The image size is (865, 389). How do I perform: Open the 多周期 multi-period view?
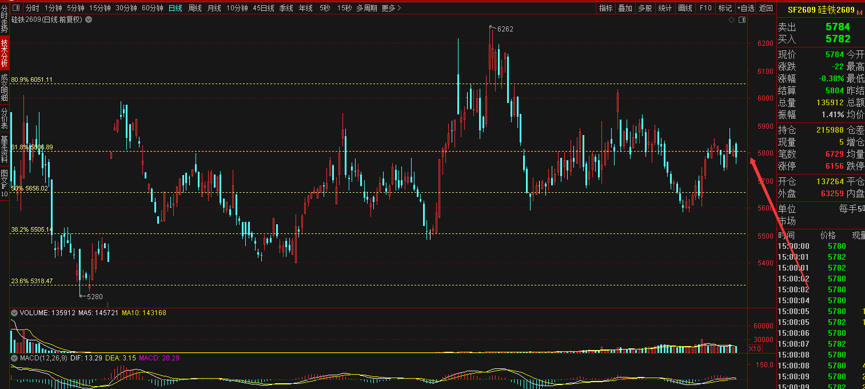click(367, 8)
